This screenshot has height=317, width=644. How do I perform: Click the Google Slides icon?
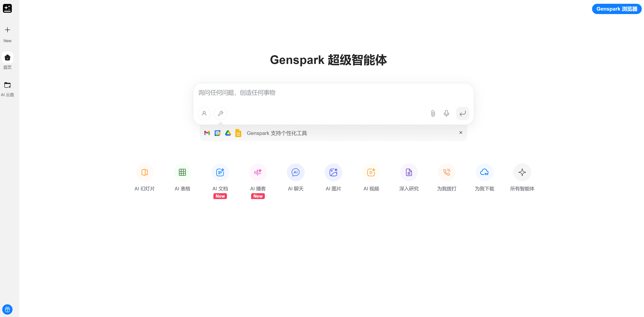coord(238,133)
